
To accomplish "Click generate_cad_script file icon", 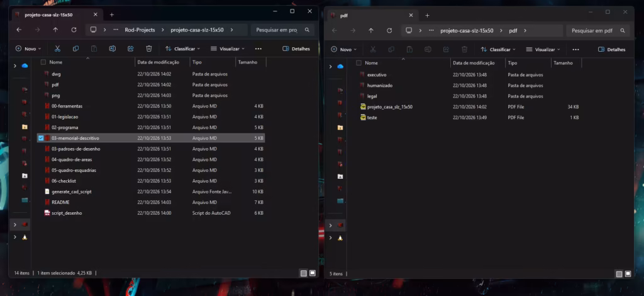I will pyautogui.click(x=47, y=191).
